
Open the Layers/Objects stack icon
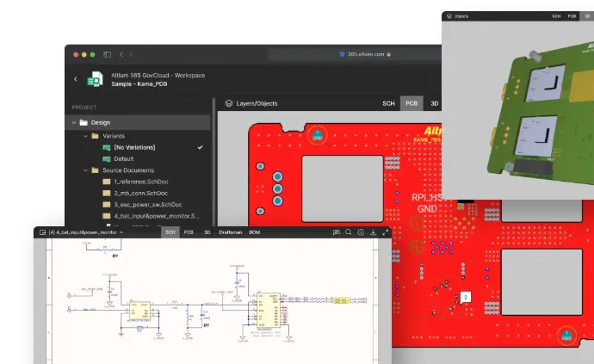click(x=229, y=103)
